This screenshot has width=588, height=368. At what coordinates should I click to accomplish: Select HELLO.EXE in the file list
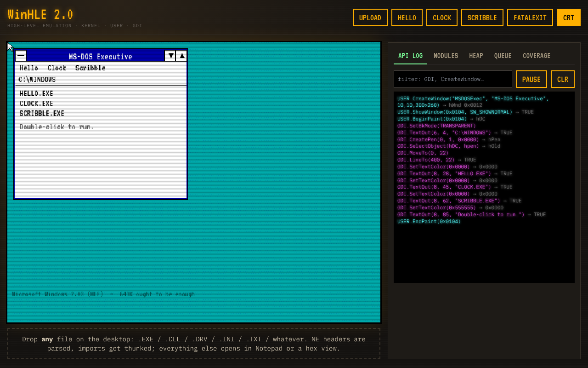[36, 93]
